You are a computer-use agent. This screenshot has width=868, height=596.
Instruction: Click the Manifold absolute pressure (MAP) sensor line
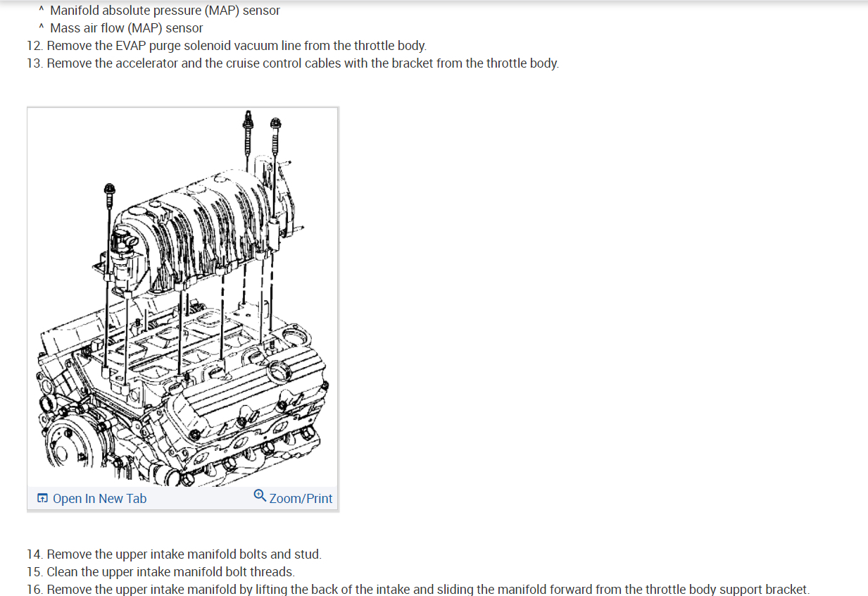tap(165, 11)
